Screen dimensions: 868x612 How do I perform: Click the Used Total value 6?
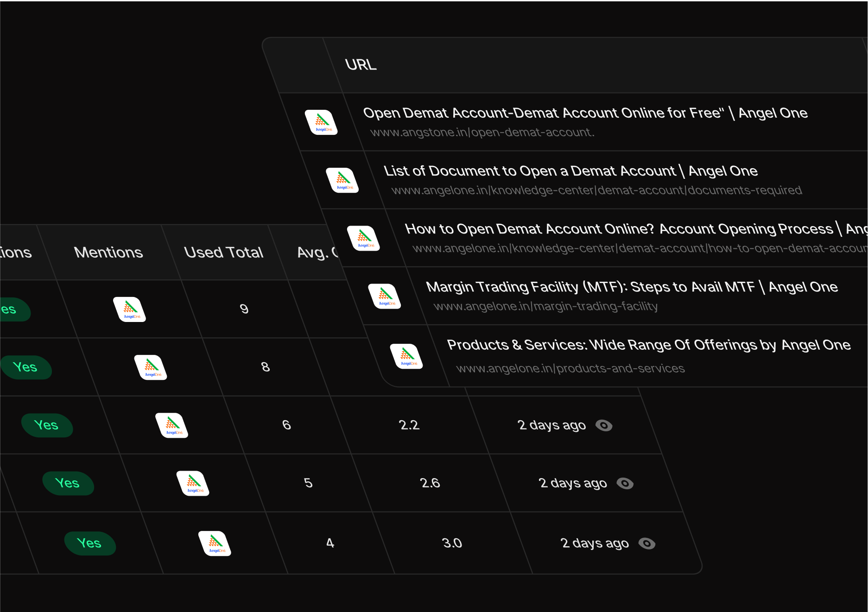click(x=287, y=425)
